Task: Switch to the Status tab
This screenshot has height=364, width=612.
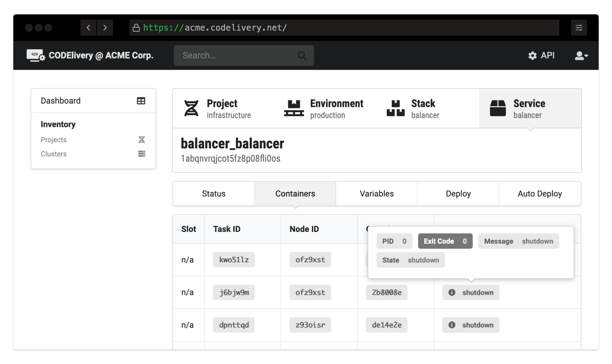Action: click(213, 194)
